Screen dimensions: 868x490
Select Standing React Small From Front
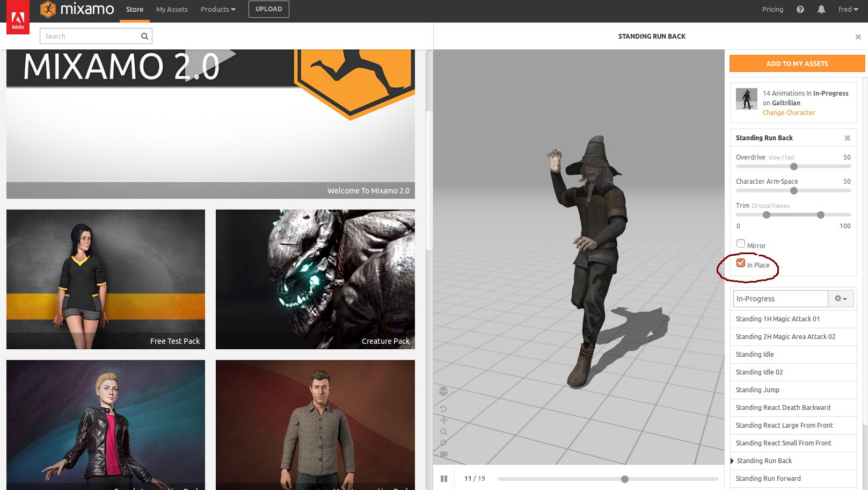click(x=793, y=443)
